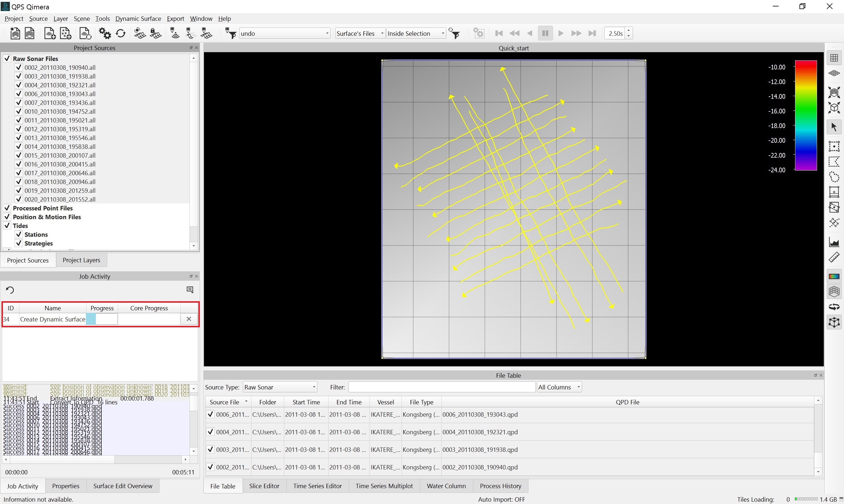This screenshot has height=504, width=844.
Task: Toggle the color map legend icon
Action: [x=834, y=276]
